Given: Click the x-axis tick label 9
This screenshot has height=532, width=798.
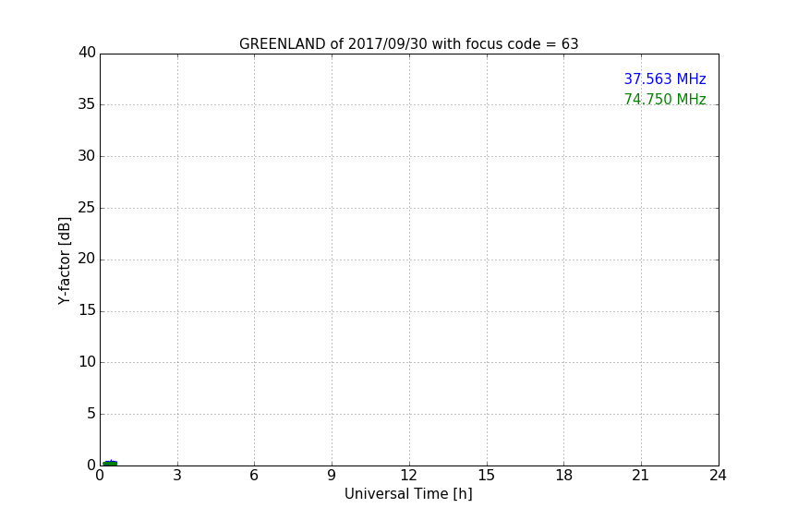Looking at the screenshot, I should click(332, 476).
